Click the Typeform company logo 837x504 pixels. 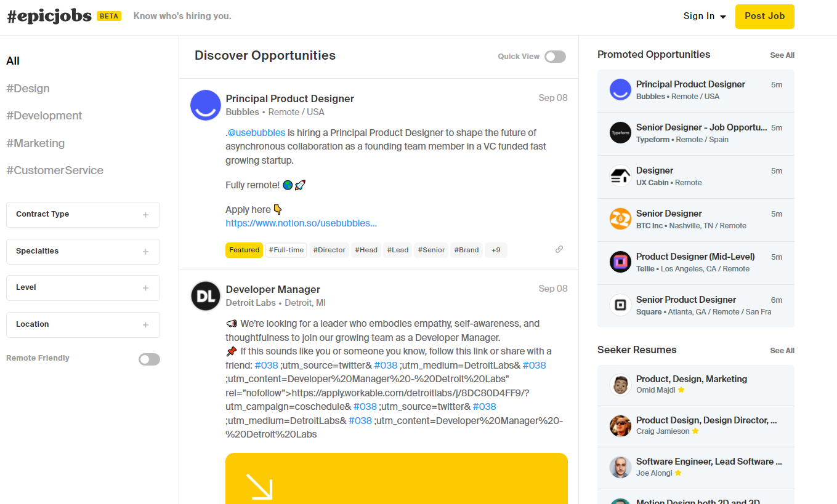pyautogui.click(x=620, y=133)
